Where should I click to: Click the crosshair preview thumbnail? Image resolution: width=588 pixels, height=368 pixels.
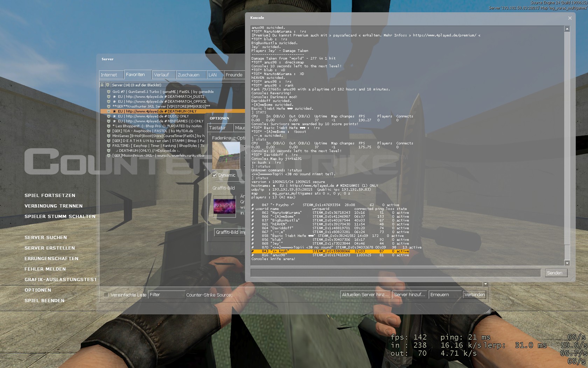pos(226,156)
